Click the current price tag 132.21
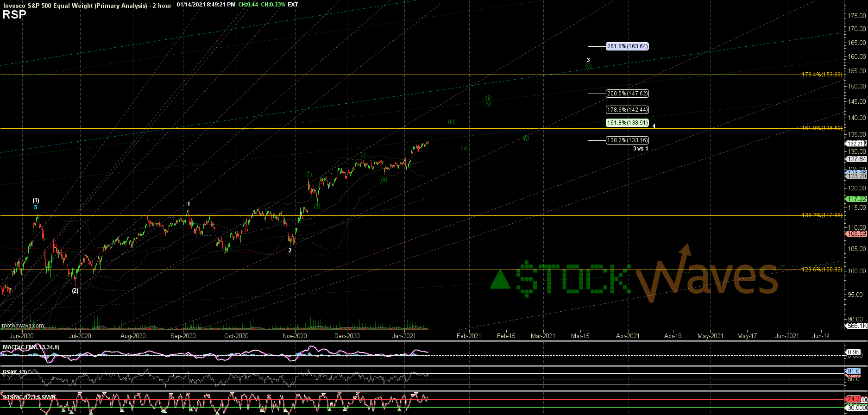 (x=856, y=144)
